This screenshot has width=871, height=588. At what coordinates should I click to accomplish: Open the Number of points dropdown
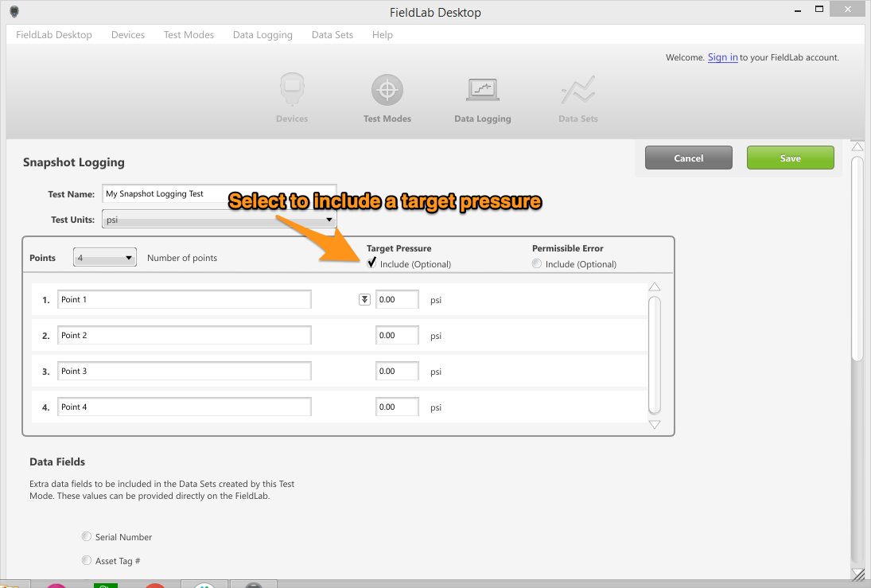coord(105,257)
